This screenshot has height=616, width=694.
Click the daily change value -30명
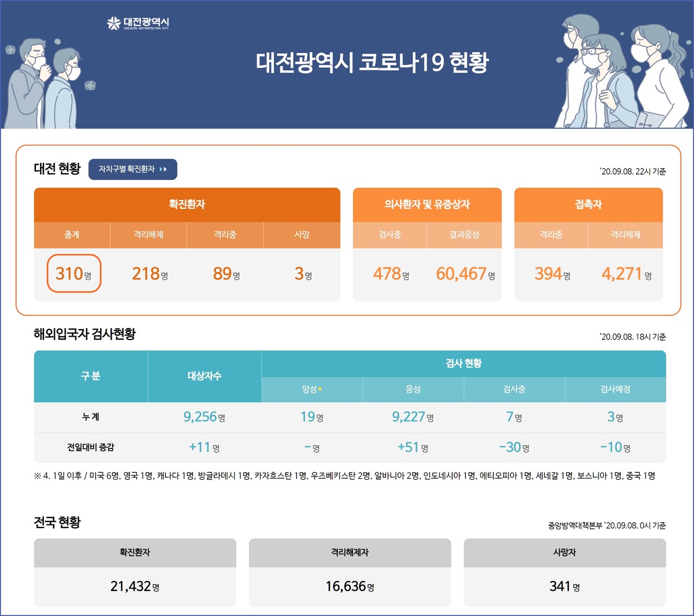(514, 447)
